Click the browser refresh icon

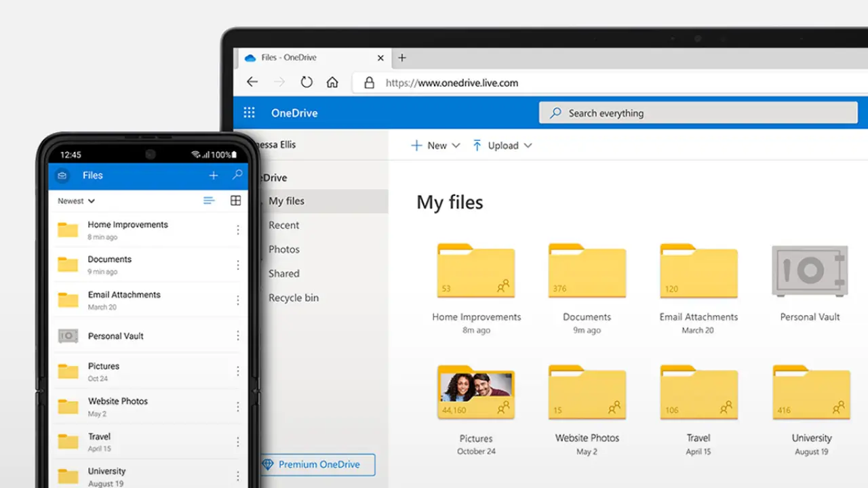pos(307,82)
